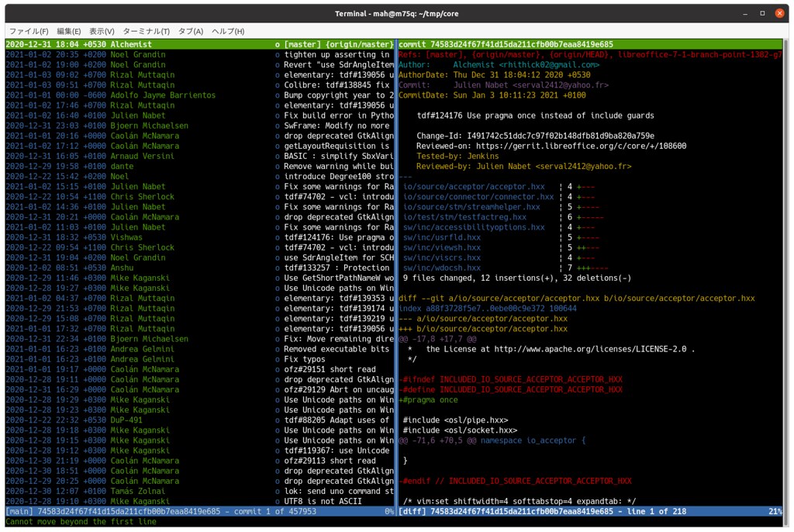The height and width of the screenshot is (532, 794).
Task: Click diffstat file sw/inc/viscrs.hxx
Action: coord(442,257)
